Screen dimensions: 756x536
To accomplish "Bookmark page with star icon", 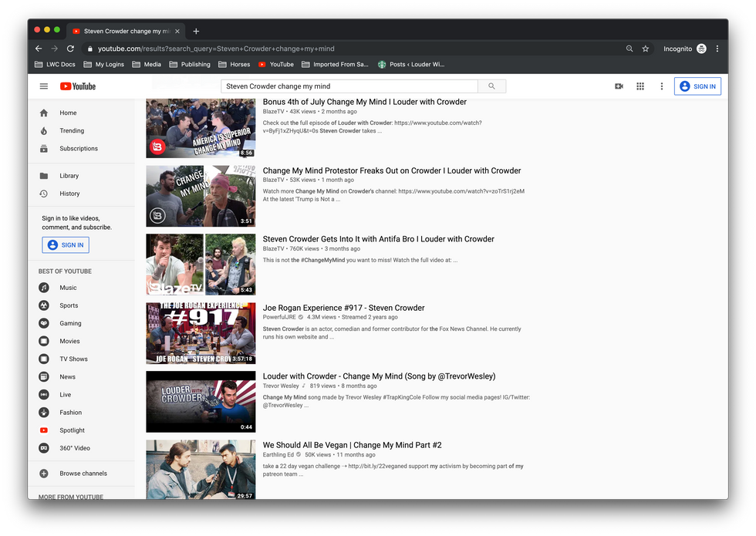I will coord(645,49).
